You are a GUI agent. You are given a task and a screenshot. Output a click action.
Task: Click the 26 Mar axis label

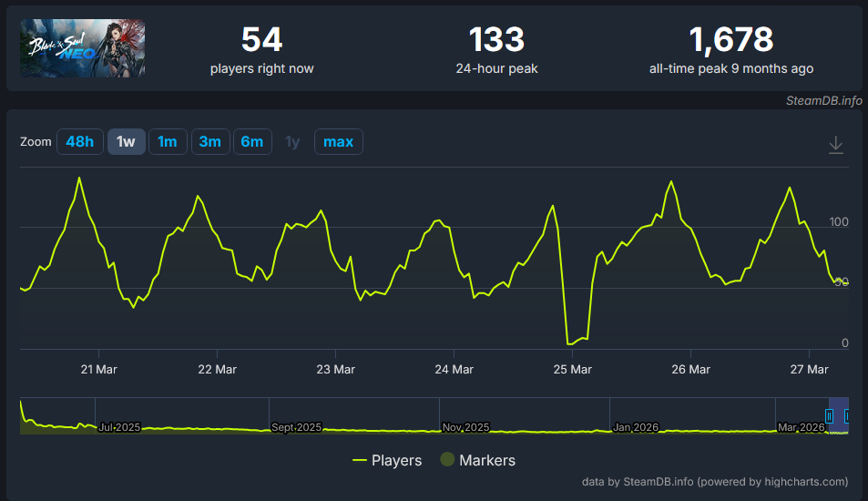tap(691, 369)
